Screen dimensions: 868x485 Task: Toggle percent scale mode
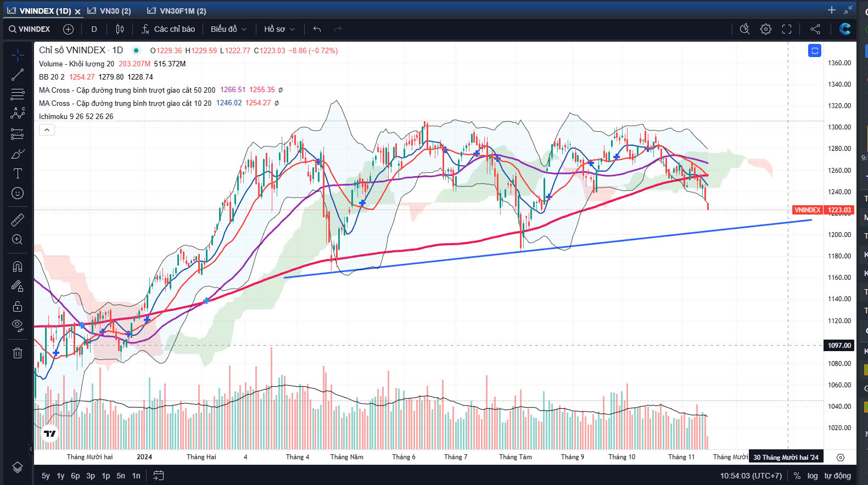coord(797,476)
